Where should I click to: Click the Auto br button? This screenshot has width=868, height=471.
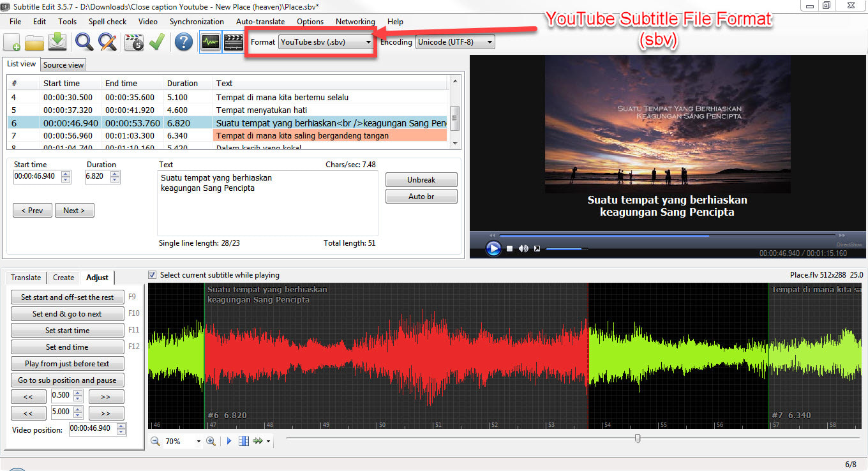click(x=421, y=196)
